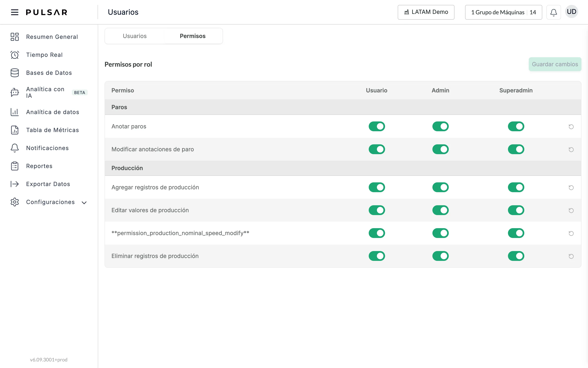Toggle Agregar registros de producción for Superadmin
The image size is (588, 368).
(x=516, y=187)
